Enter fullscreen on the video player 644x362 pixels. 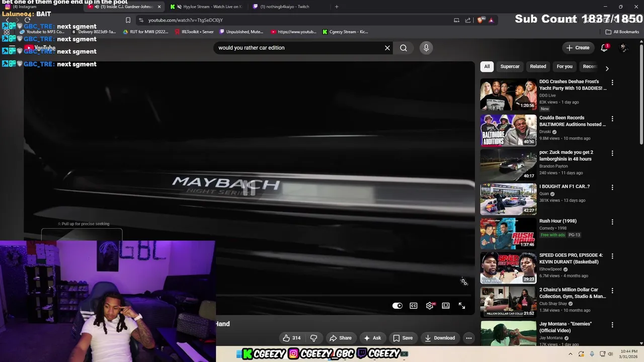click(x=462, y=306)
